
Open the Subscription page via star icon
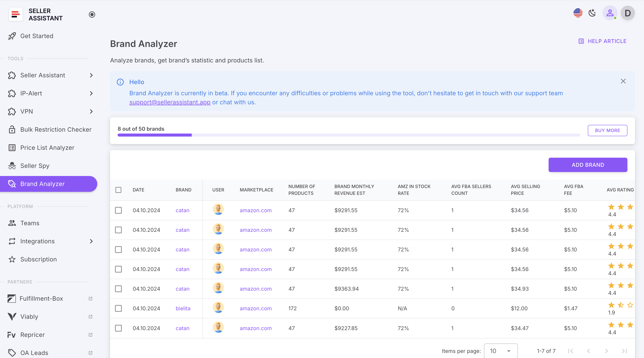pyautogui.click(x=12, y=259)
